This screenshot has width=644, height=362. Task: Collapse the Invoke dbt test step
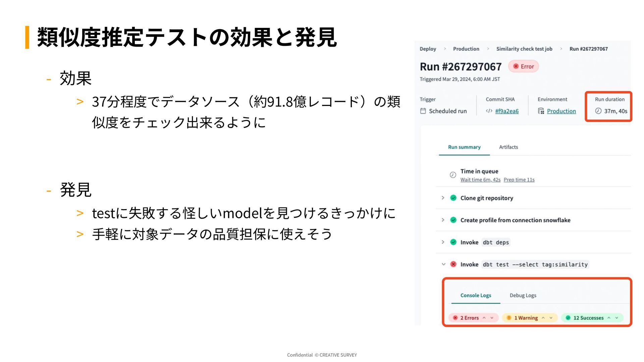click(443, 264)
